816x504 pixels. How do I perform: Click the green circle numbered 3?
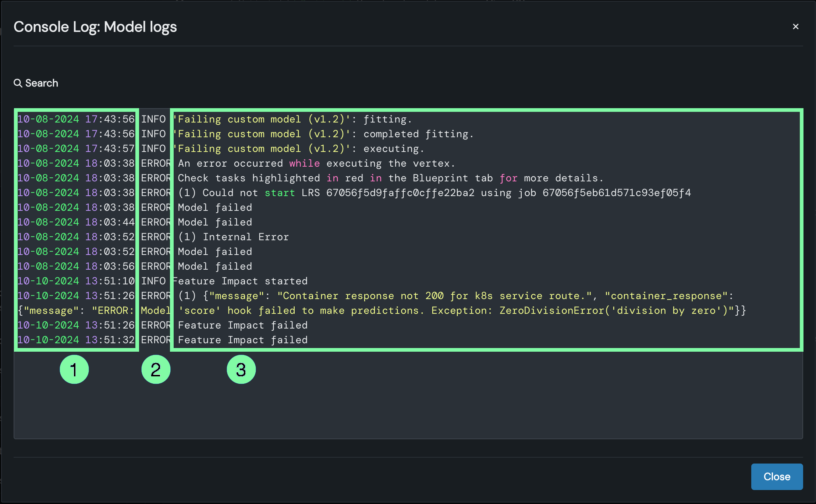(x=241, y=369)
